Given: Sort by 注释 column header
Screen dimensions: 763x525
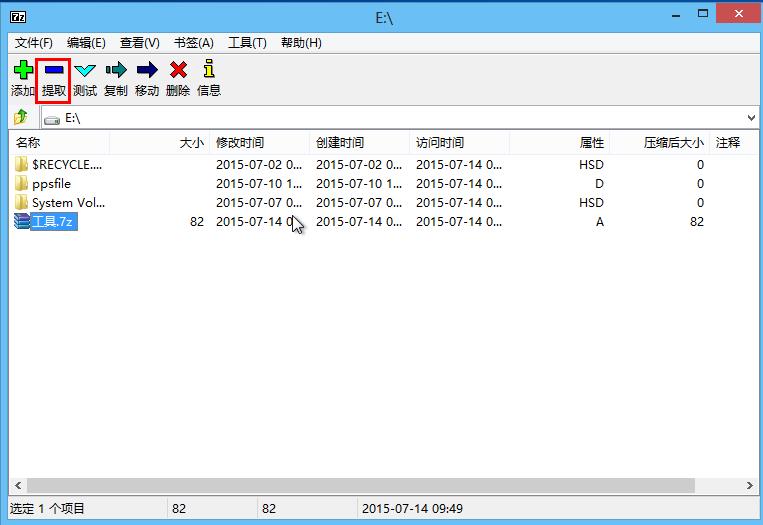Looking at the screenshot, I should click(733, 143).
